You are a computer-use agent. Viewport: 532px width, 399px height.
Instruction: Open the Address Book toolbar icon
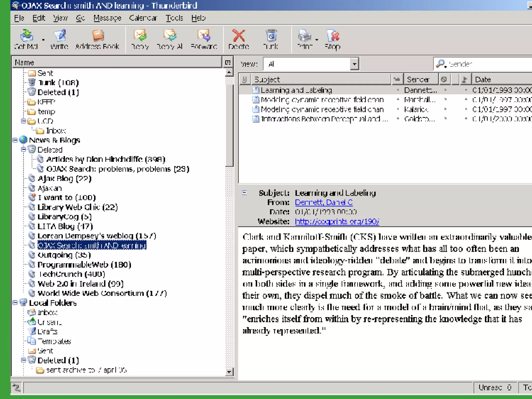[98, 36]
